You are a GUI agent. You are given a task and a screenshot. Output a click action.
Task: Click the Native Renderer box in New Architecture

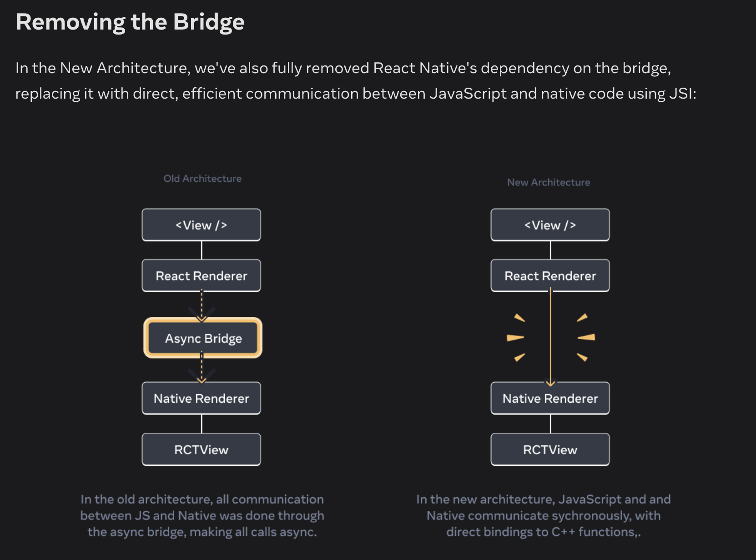(550, 398)
